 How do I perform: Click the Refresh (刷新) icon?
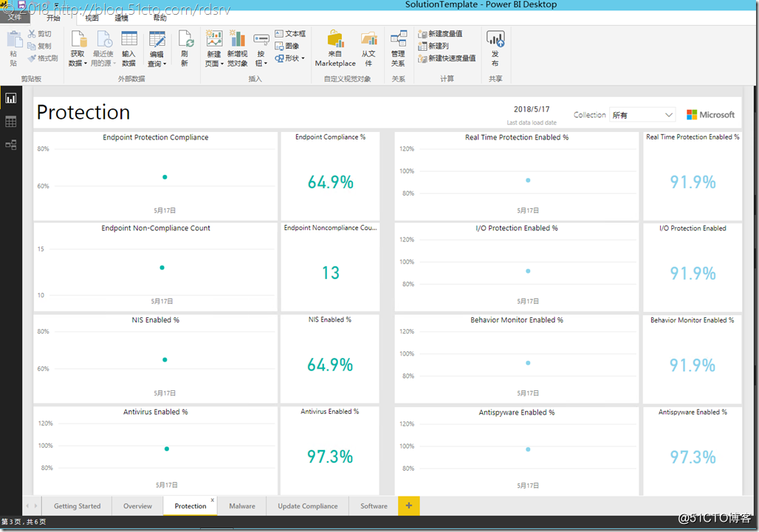[x=185, y=38]
